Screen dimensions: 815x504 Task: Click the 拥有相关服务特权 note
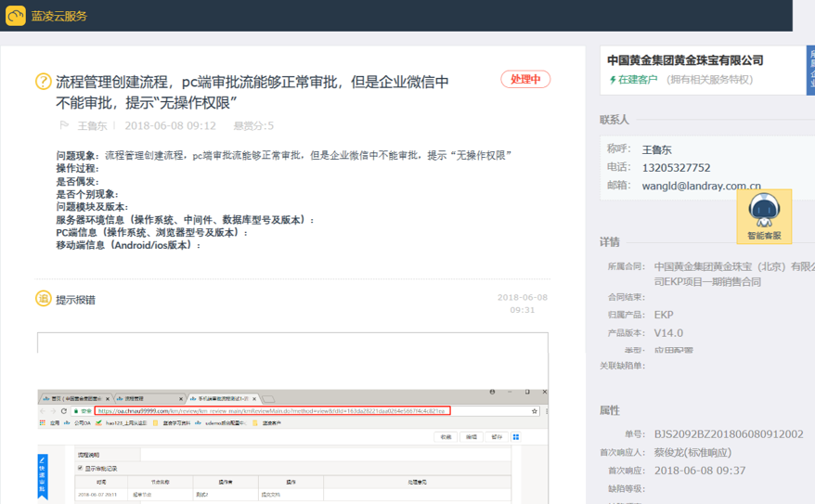pos(709,80)
